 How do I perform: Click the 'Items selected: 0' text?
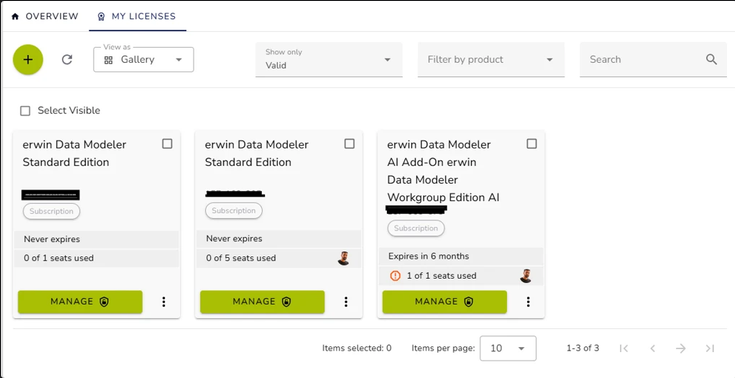click(x=357, y=348)
